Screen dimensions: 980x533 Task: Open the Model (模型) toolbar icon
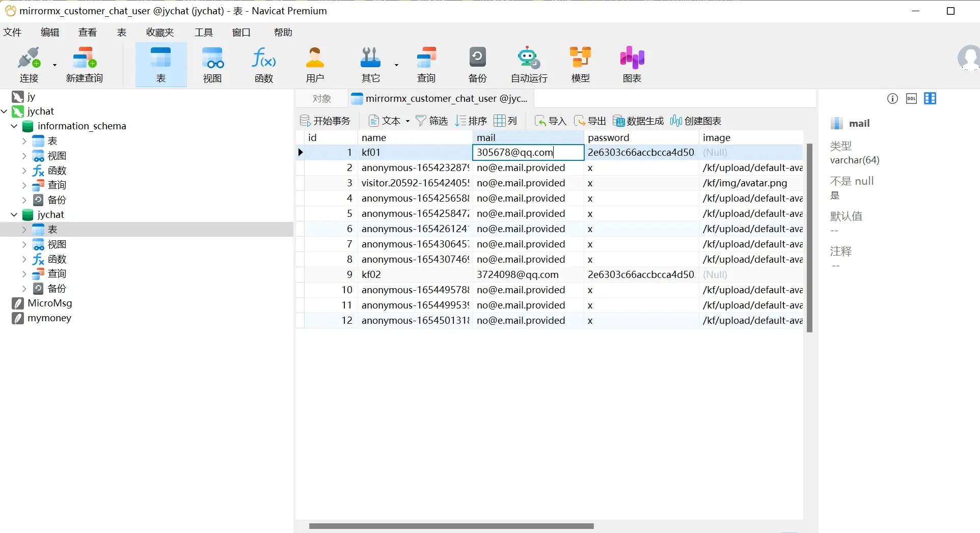(x=580, y=65)
